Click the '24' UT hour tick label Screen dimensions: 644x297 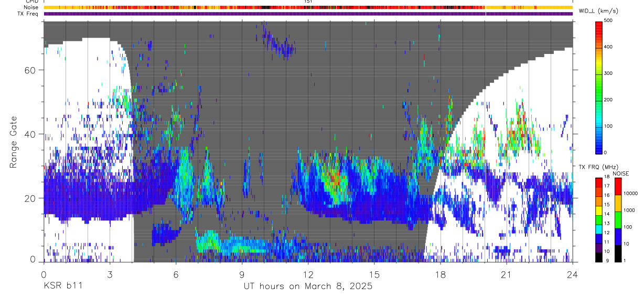click(x=572, y=274)
